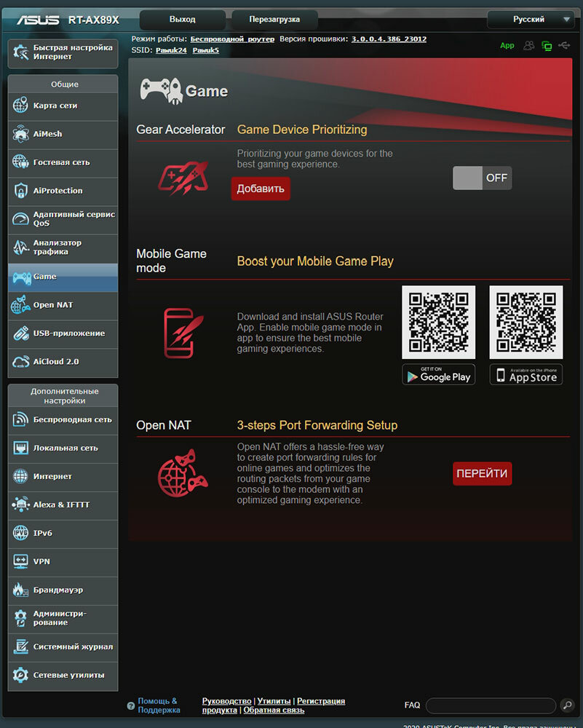
Task: Open the Русский language dropdown
Action: pyautogui.click(x=531, y=20)
